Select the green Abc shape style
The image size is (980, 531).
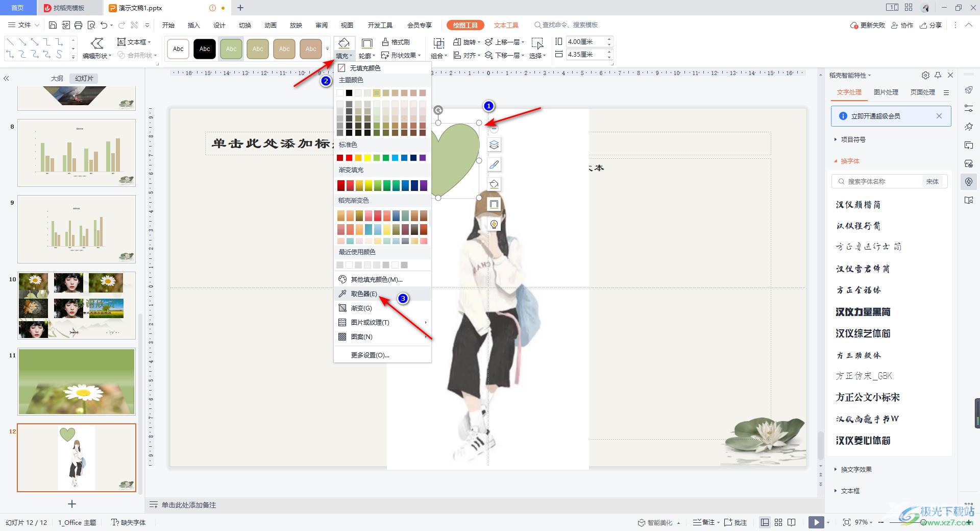[231, 49]
